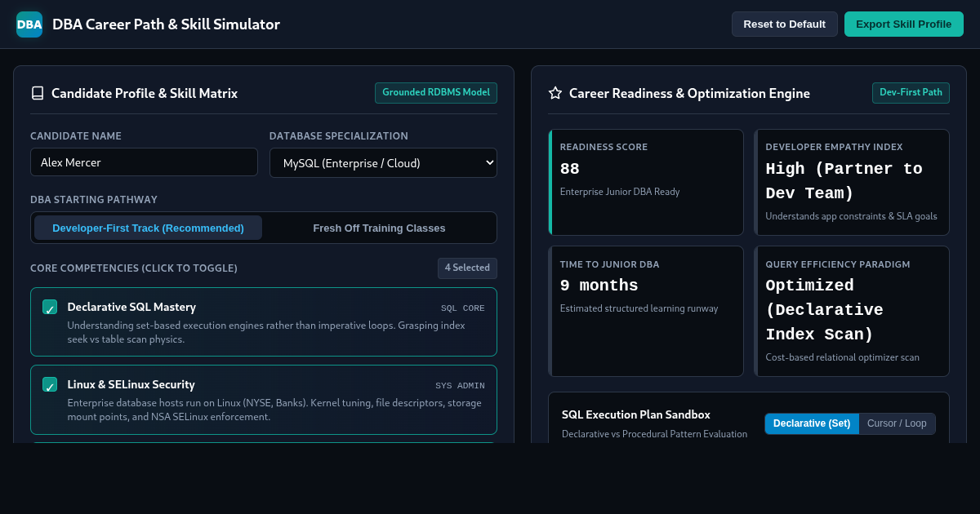Click the SQL Execution Plan Sandbox heading
Image resolution: width=980 pixels, height=514 pixels.
[x=636, y=415]
